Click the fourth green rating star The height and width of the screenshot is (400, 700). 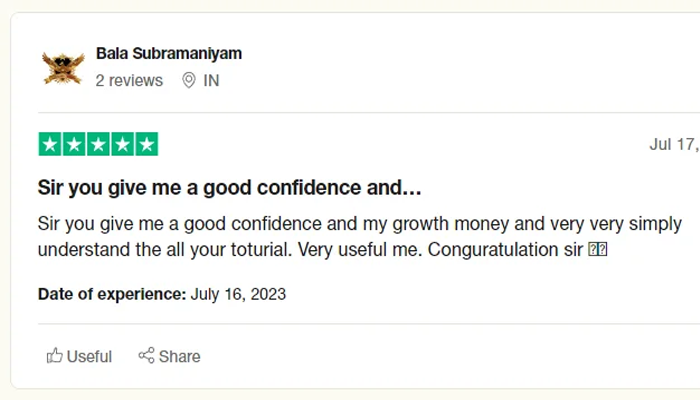tap(122, 144)
